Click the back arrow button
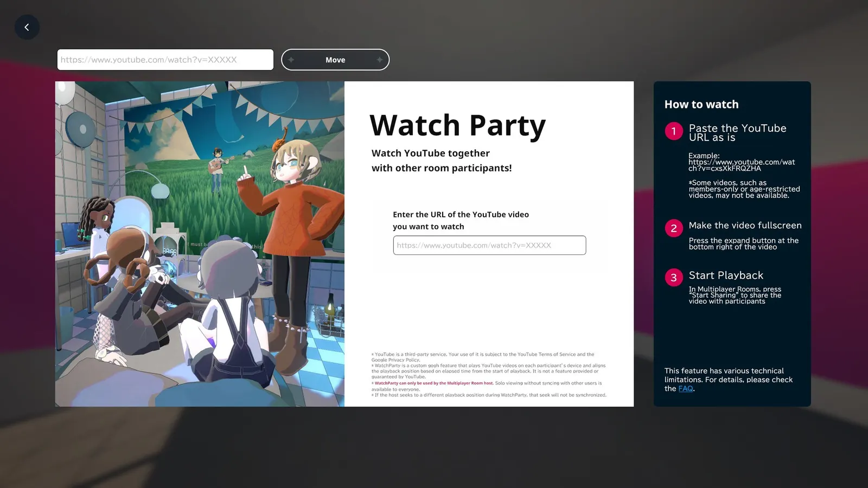 pos(27,27)
